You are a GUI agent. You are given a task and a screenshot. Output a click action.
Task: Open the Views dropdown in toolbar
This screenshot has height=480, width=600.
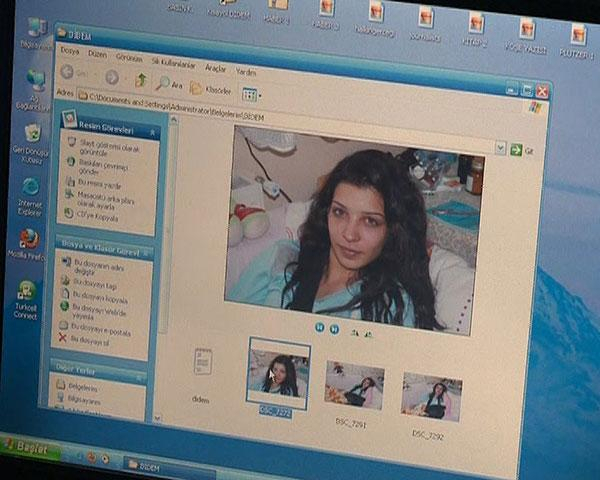[x=250, y=94]
